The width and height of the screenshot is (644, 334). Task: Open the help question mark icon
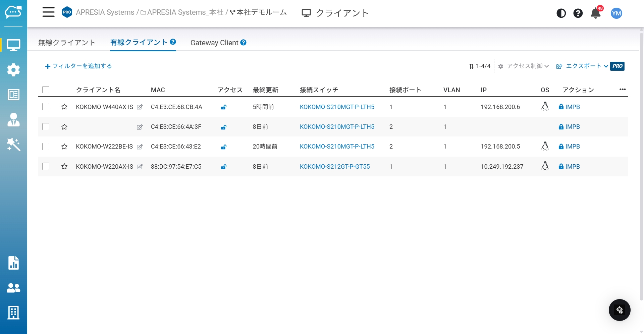click(578, 13)
